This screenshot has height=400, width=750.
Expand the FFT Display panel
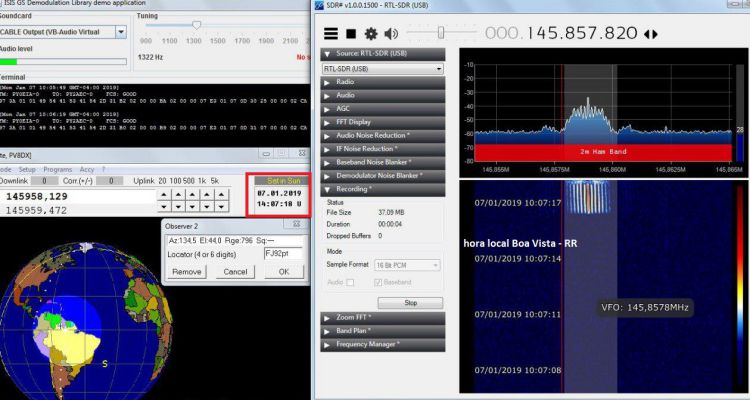click(383, 122)
